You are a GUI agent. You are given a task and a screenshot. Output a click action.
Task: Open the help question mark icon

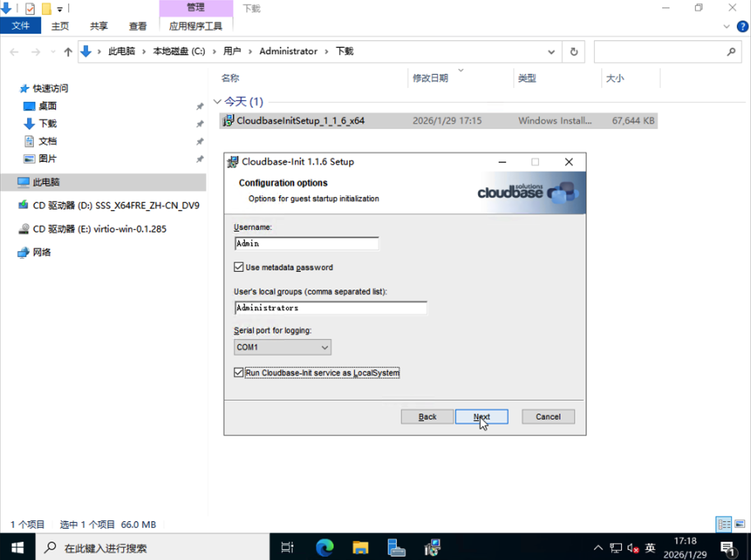pyautogui.click(x=742, y=26)
